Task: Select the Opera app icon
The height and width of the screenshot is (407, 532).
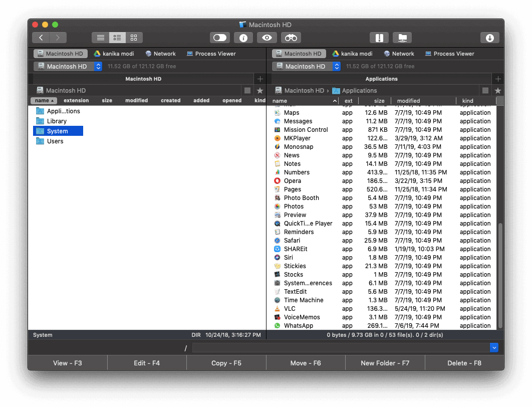Action: coord(277,181)
